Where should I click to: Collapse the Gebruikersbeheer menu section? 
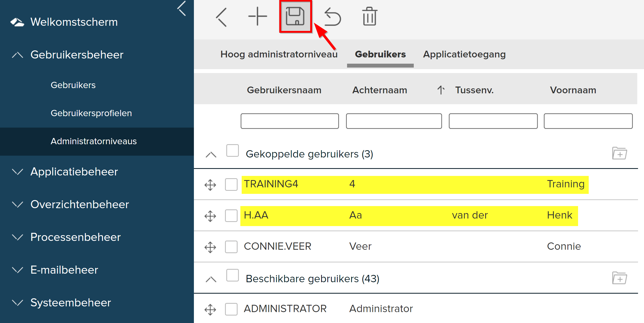point(18,55)
